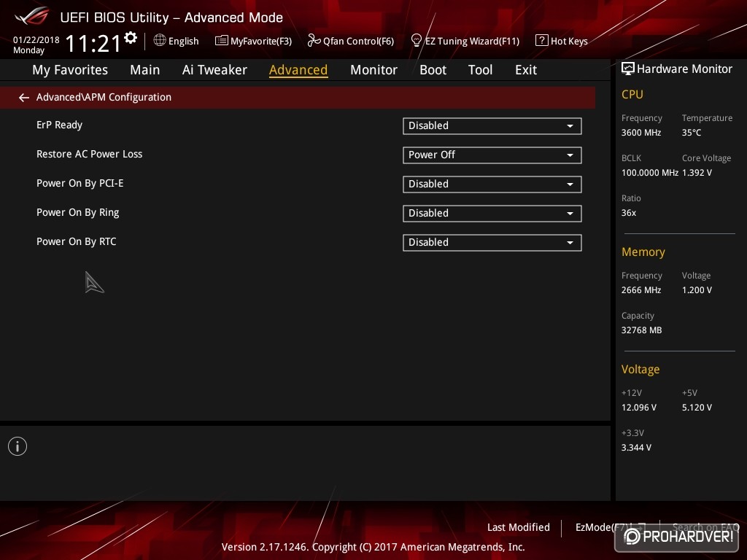Image resolution: width=747 pixels, height=560 pixels.
Task: Open the Hot Keys help
Action: coord(569,42)
